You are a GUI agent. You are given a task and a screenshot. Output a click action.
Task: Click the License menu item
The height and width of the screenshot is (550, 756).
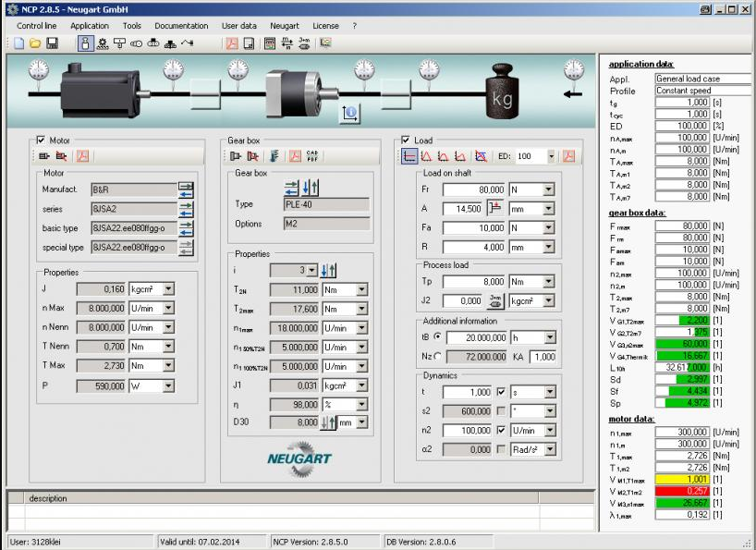click(325, 26)
